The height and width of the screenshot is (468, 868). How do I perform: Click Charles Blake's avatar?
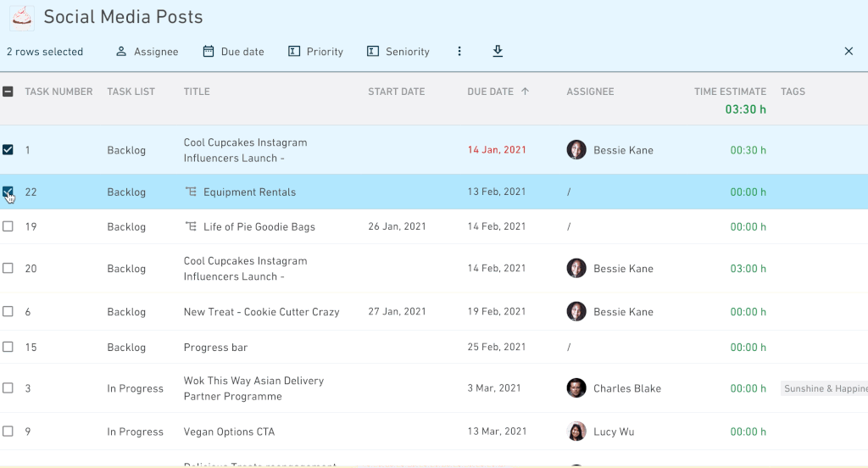[576, 387]
